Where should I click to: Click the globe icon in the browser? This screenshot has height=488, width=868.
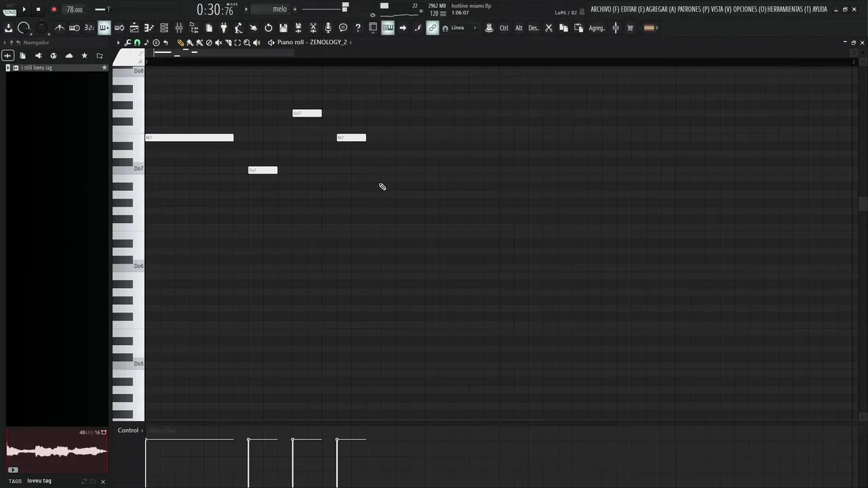54,56
